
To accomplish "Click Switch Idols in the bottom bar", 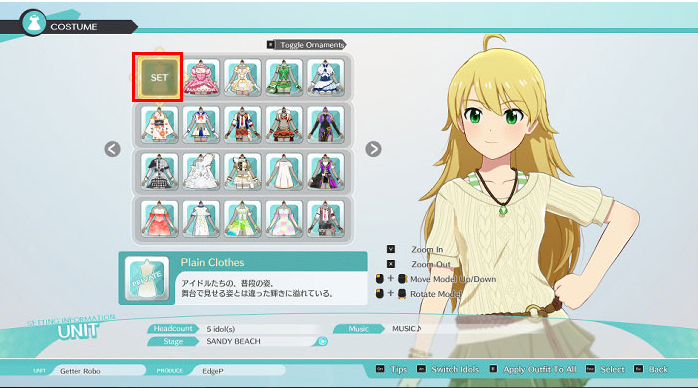I will (x=448, y=369).
